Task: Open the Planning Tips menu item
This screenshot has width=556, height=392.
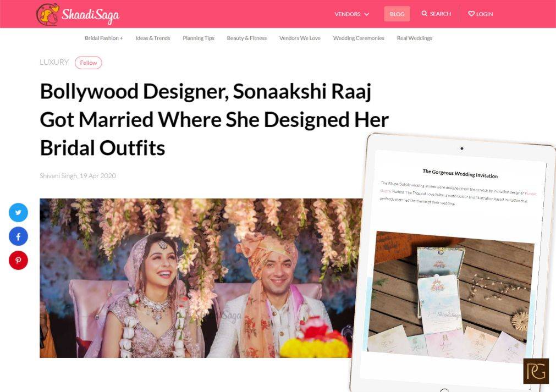Action: [199, 38]
